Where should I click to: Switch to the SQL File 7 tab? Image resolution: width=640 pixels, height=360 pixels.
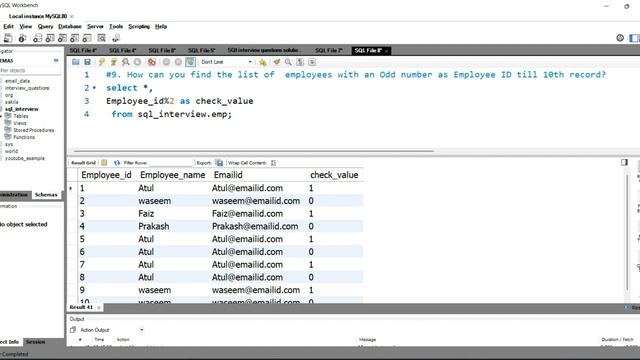329,50
